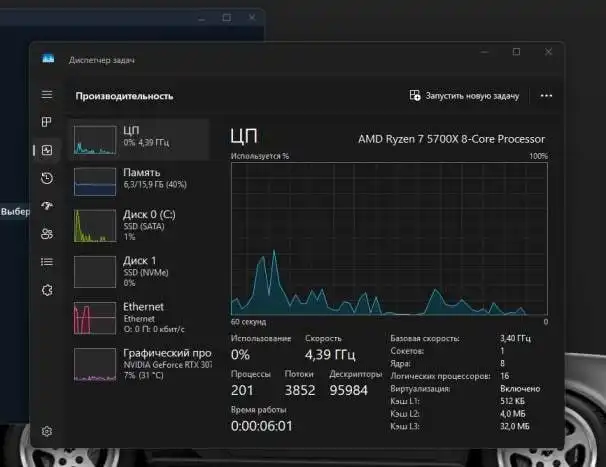606x467 pixels.
Task: Minimize the background window behind Task Manager
Action: pyautogui.click(x=201, y=18)
